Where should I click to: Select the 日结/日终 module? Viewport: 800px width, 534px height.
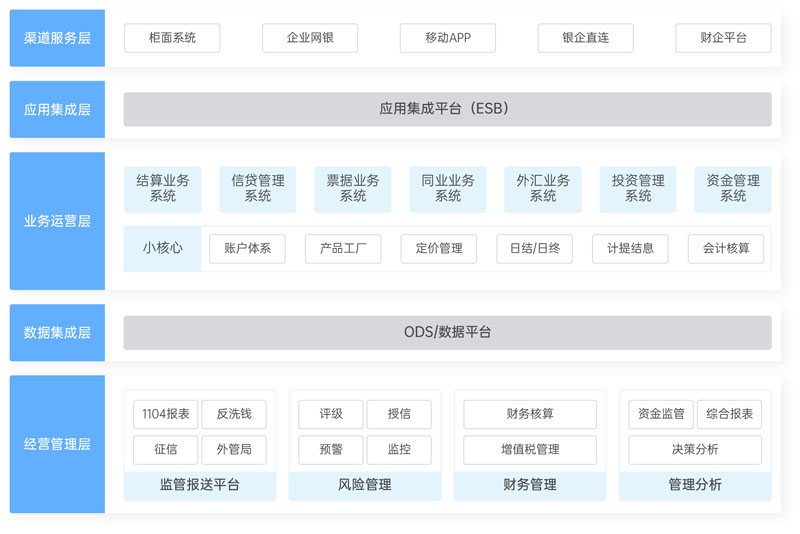tap(534, 248)
